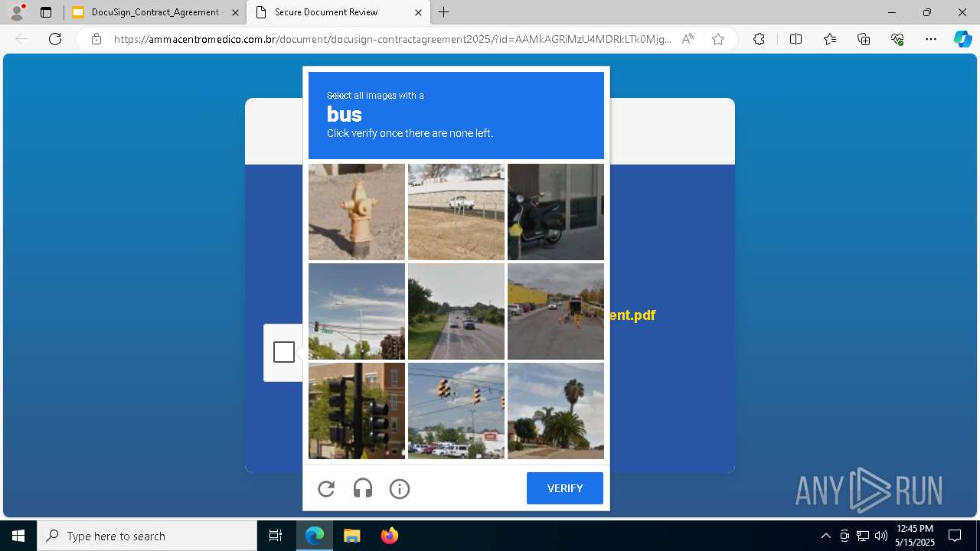Viewport: 980px width, 551px height.
Task: Select the brick building traffic light tile
Action: [x=357, y=411]
